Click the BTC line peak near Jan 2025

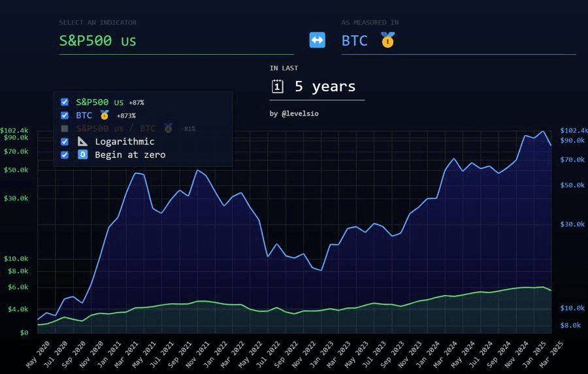542,132
